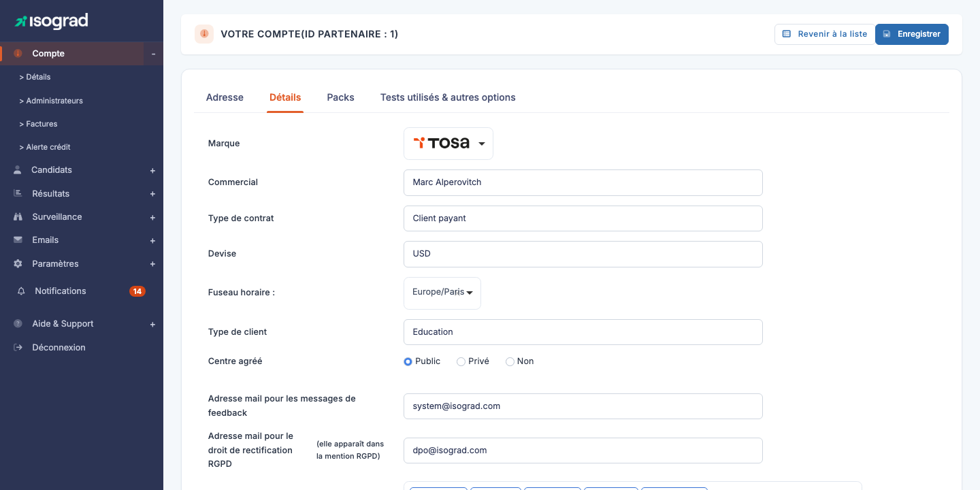Click the Isograd logo
Image resolution: width=980 pixels, height=490 pixels.
(52, 21)
